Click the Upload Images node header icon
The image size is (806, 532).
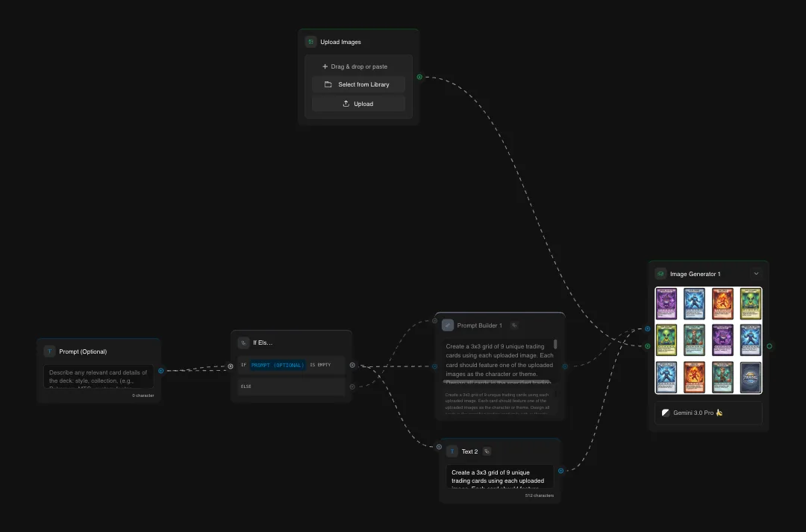(310, 42)
